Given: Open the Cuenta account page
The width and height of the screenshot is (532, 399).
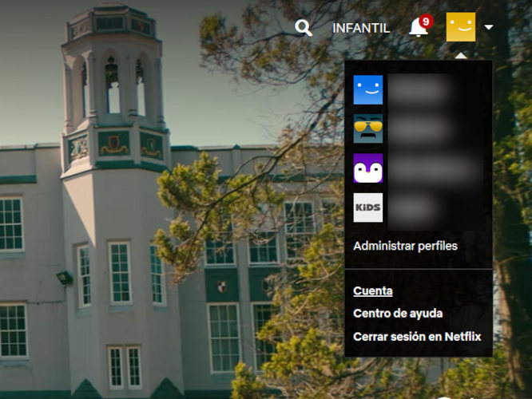Looking at the screenshot, I should click(x=373, y=290).
